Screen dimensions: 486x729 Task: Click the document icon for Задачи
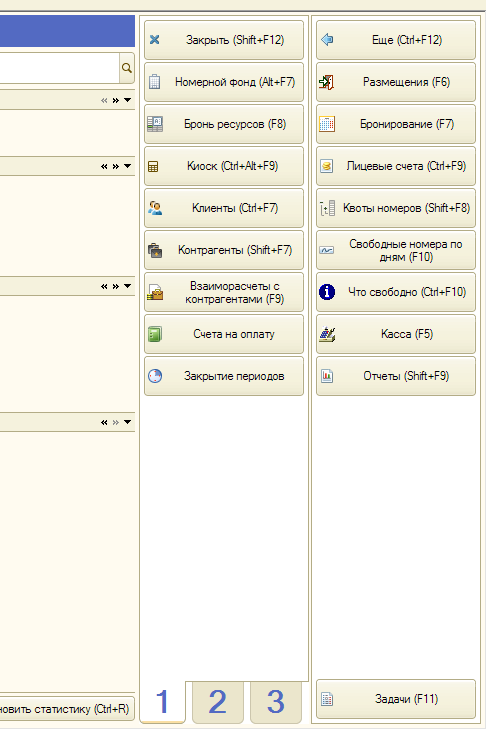[327, 699]
